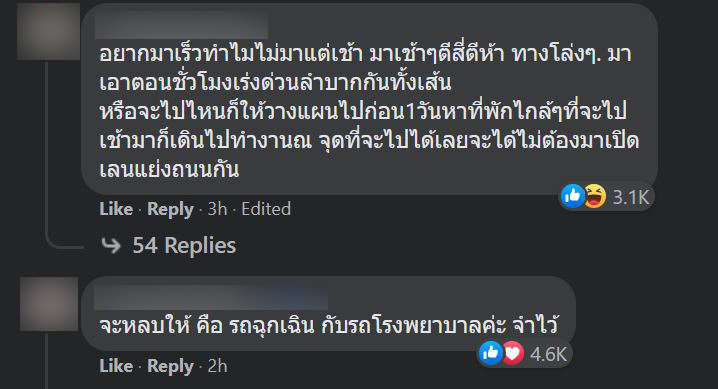Viewport: 718px width, 389px height.
Task: Click the thumbs-up reaction icon beside 3.1K
Action: coord(572,196)
